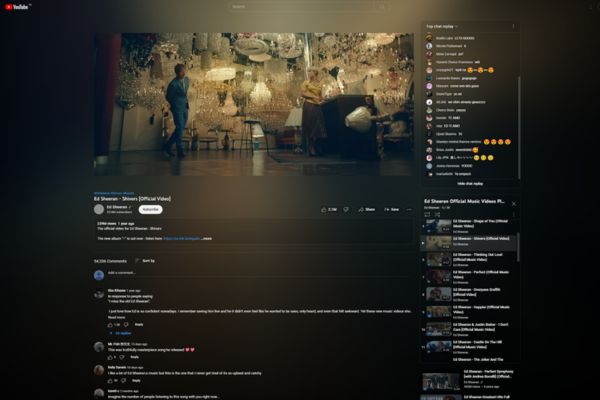Subscribe to Ed Sheeran's channel
The width and height of the screenshot is (600, 400).
tap(150, 209)
